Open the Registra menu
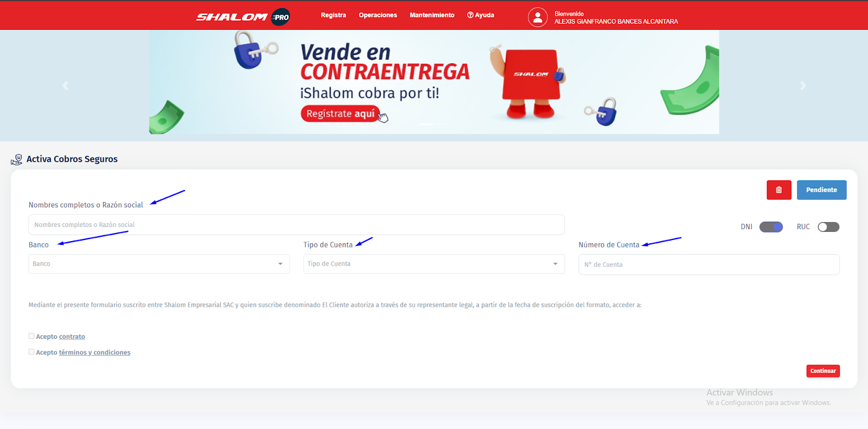Viewport: 868px width, 429px height. click(x=333, y=15)
